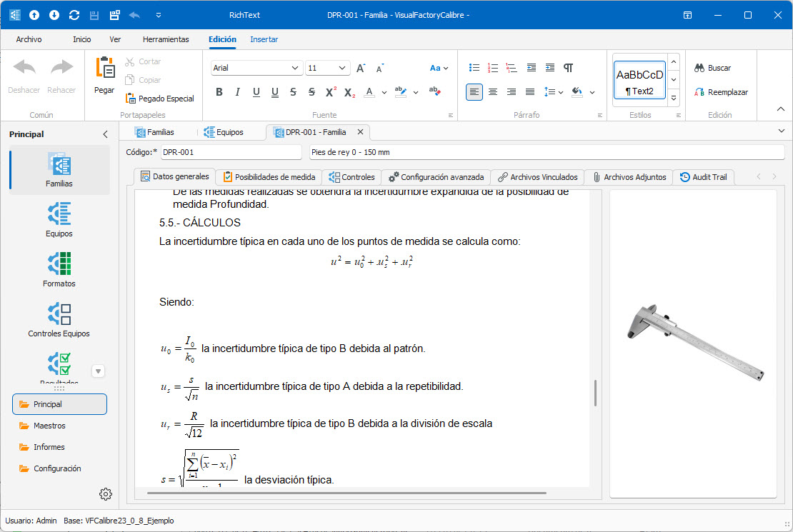The width and height of the screenshot is (793, 532).
Task: Click the caliper image thumbnail
Action: point(695,343)
